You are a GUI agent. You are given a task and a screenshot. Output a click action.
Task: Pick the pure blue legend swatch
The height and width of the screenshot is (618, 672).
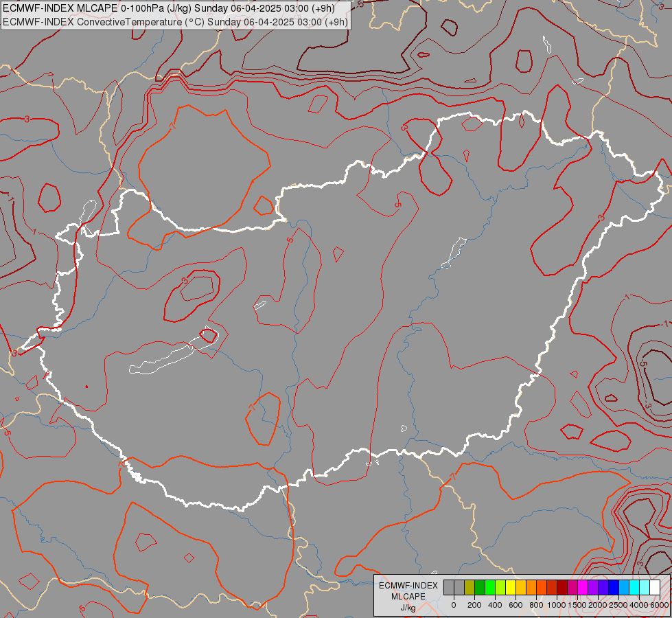pyautogui.click(x=613, y=588)
